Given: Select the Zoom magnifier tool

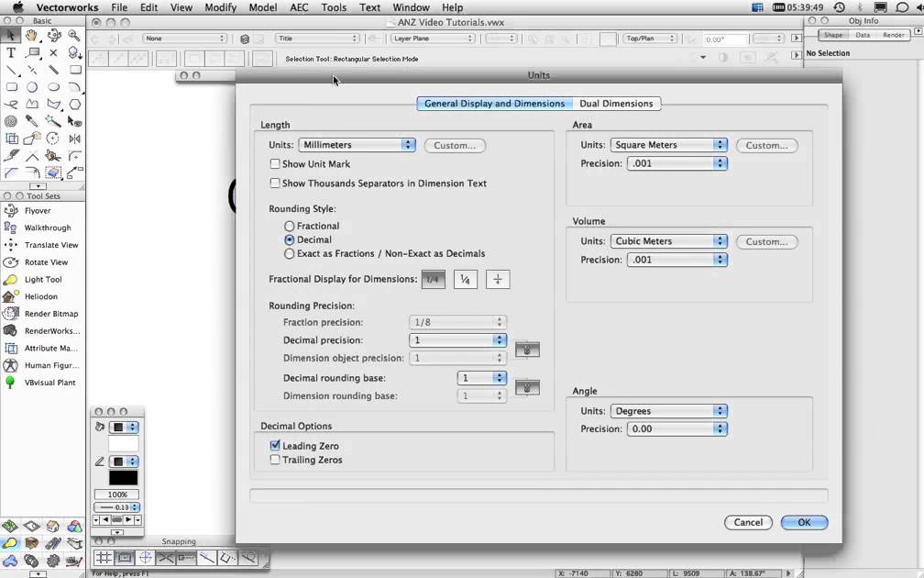Looking at the screenshot, I should 75,36.
